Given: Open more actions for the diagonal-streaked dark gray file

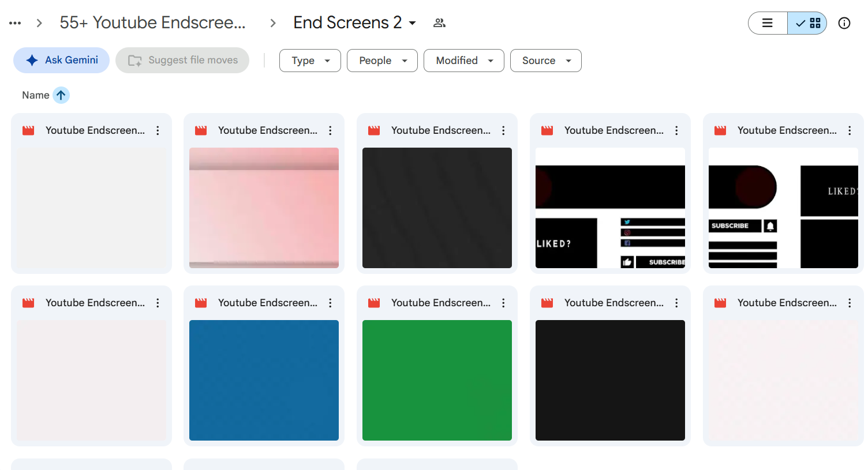Looking at the screenshot, I should (x=503, y=130).
